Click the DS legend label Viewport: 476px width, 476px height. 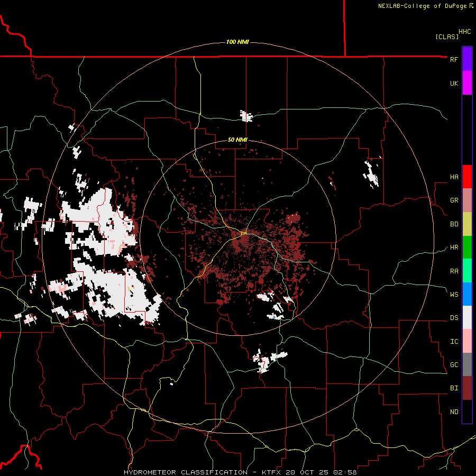point(454,318)
